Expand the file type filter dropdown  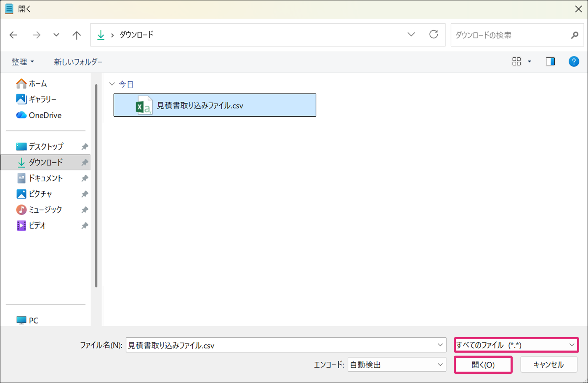[516, 345]
